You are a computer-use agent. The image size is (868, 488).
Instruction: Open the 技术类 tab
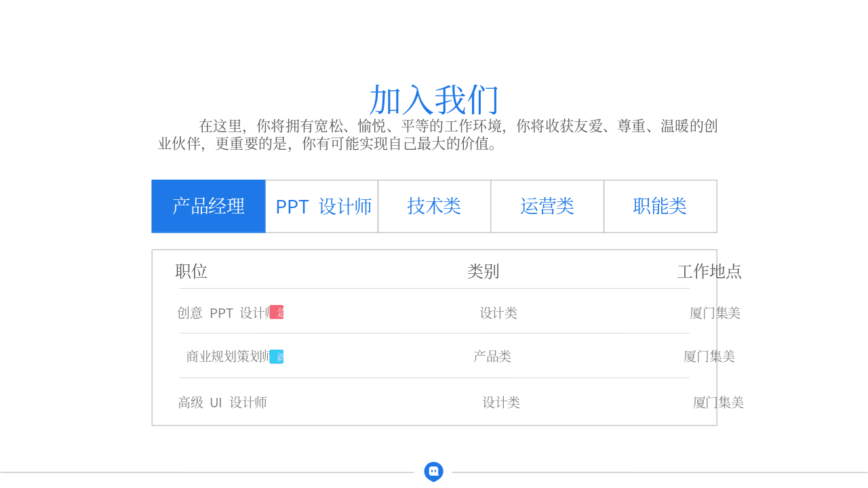[x=434, y=206]
